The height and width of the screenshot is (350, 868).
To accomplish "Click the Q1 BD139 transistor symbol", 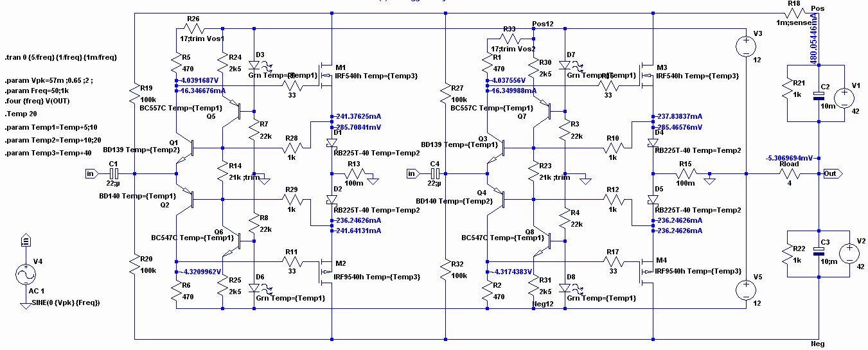I will (185, 148).
